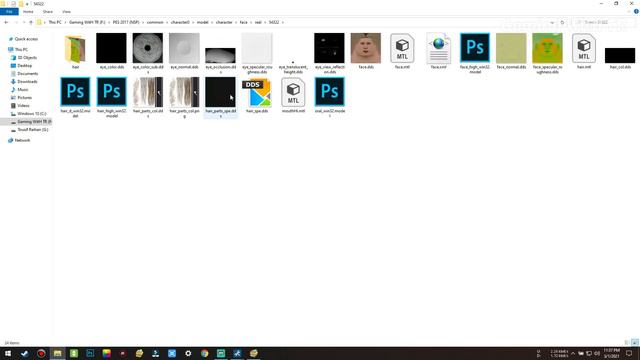Open 3D Objects in sidebar
The height and width of the screenshot is (360, 640).
[x=27, y=58]
